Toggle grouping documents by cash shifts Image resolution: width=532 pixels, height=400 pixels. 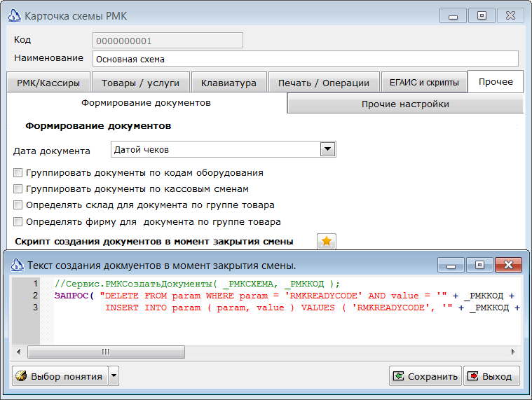coord(18,189)
